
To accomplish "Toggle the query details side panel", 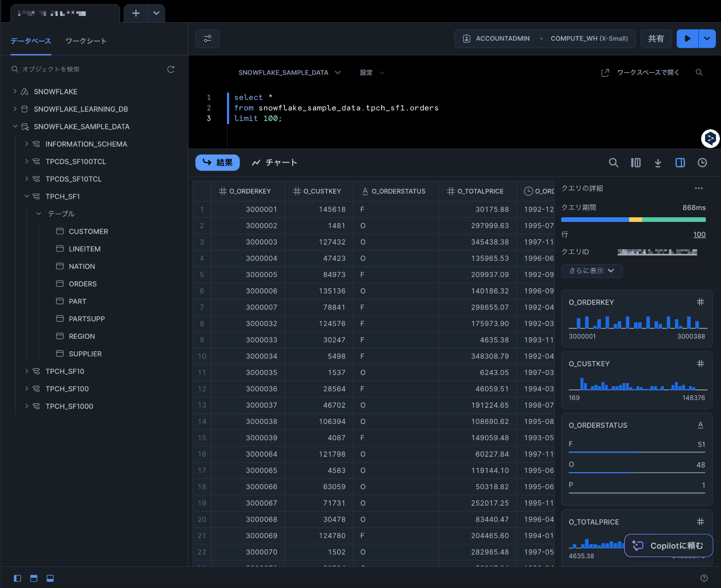I will tap(680, 163).
